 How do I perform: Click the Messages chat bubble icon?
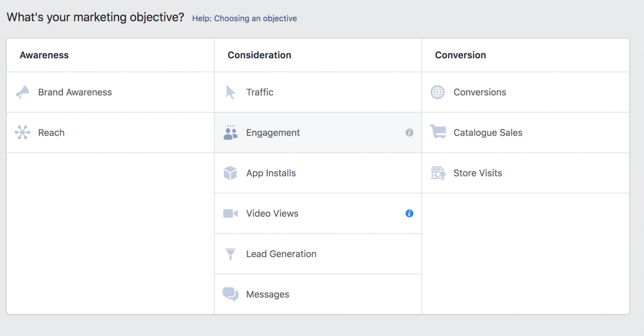(230, 294)
